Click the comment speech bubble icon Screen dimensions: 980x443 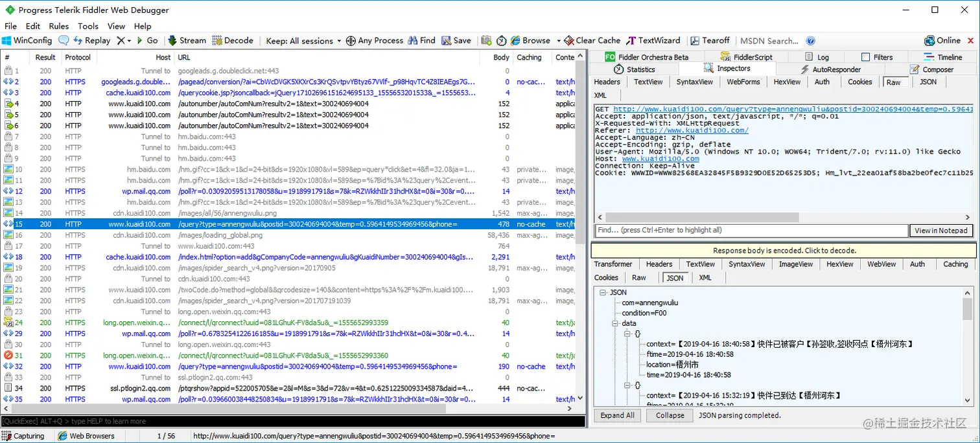[64, 40]
